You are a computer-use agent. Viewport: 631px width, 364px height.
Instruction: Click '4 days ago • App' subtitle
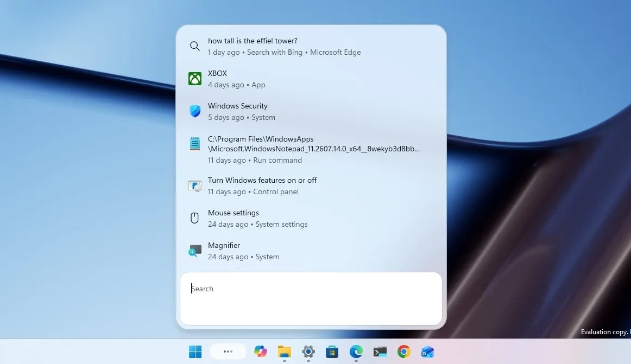[237, 85]
